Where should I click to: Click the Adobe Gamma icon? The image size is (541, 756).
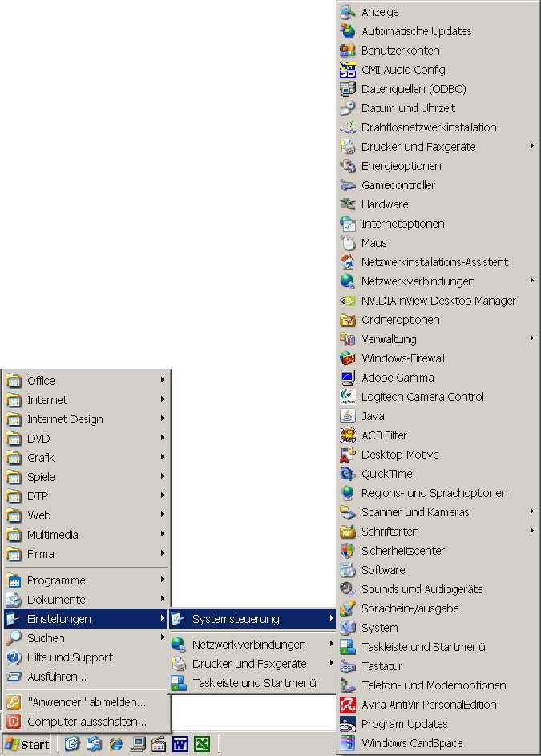click(x=348, y=378)
